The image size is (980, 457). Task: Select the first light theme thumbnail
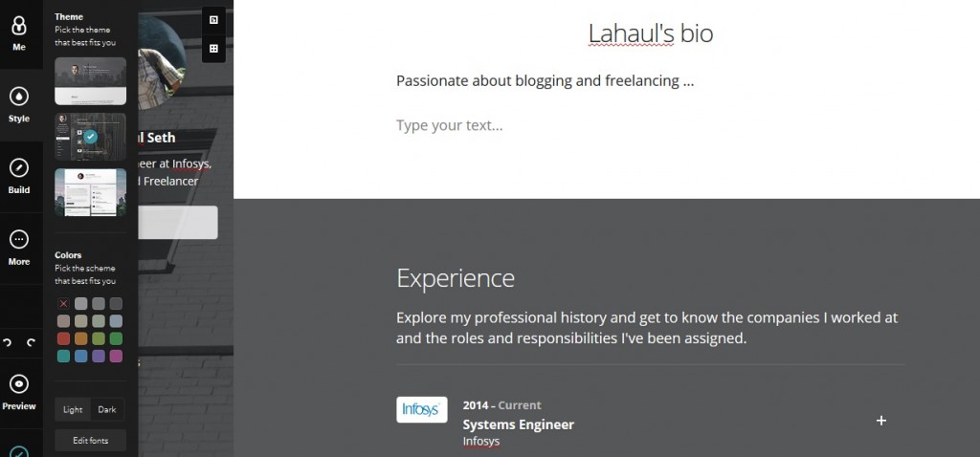[90, 81]
